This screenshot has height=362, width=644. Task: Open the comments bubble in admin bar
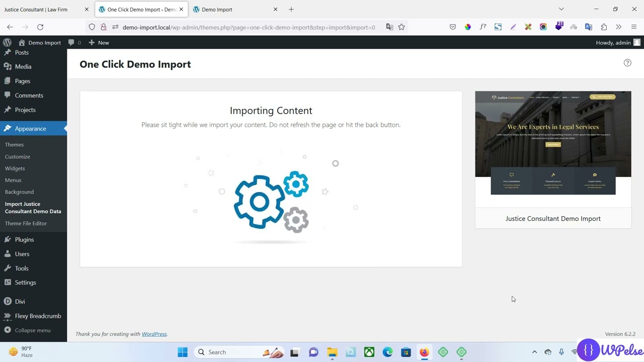click(74, 43)
